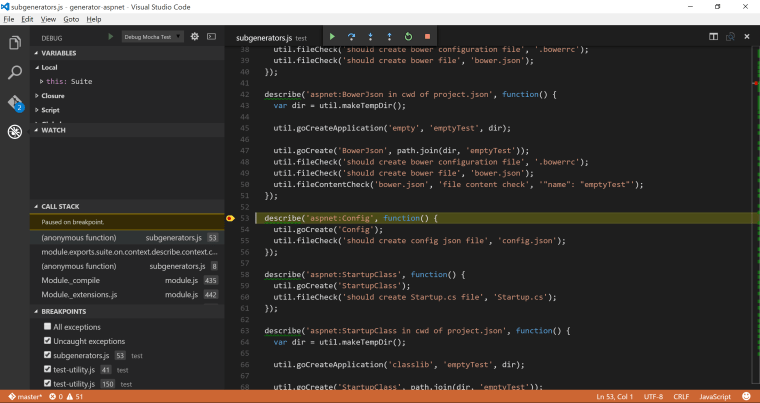
Task: Collapse the CALL STACK section
Action: 127,206
